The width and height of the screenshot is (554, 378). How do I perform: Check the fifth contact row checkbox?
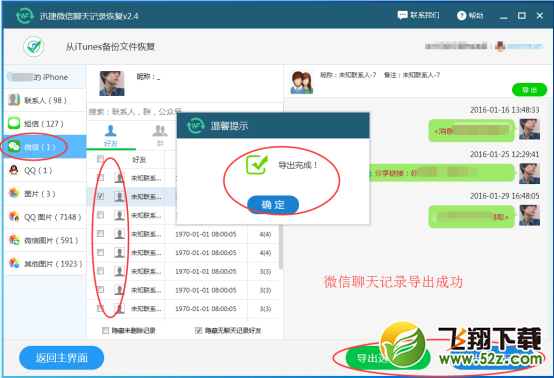click(x=101, y=253)
